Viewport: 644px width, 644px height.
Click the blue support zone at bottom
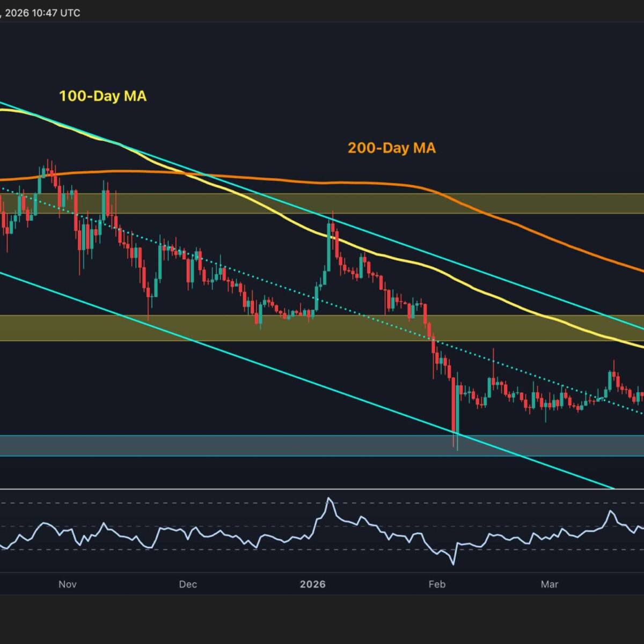(268, 445)
